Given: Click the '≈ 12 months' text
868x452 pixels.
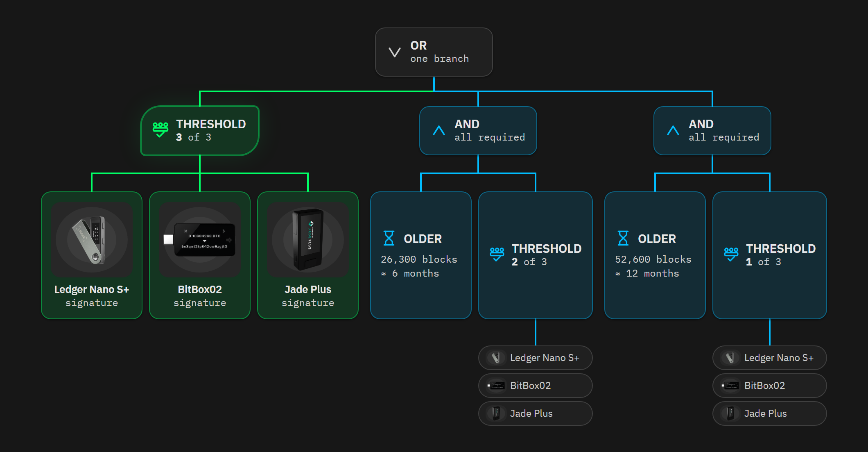Looking at the screenshot, I should (x=647, y=273).
